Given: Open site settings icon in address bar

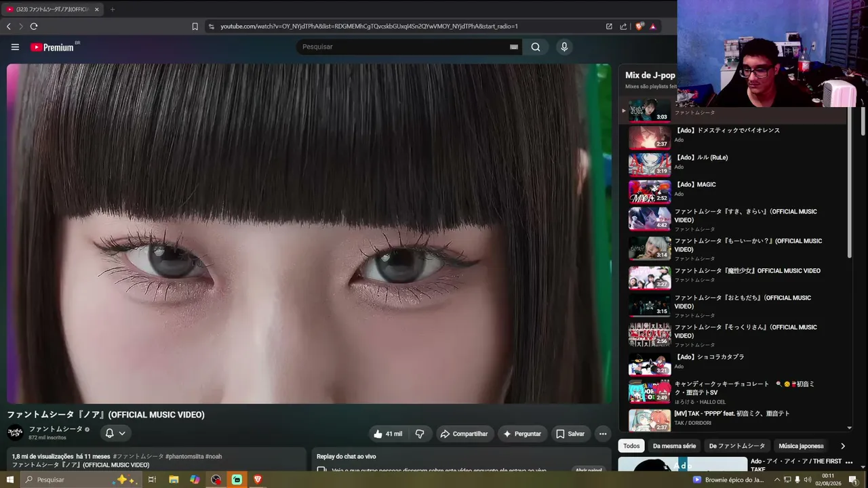Looking at the screenshot, I should (212, 26).
